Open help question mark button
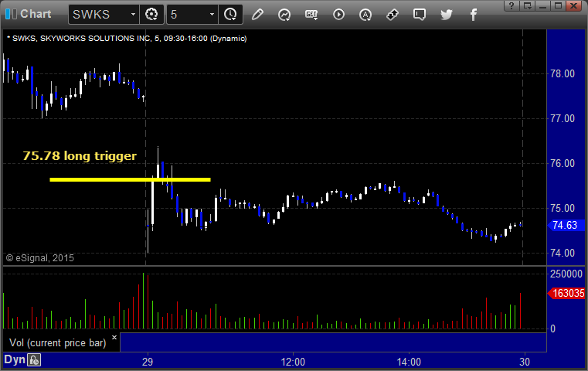 coord(512,5)
